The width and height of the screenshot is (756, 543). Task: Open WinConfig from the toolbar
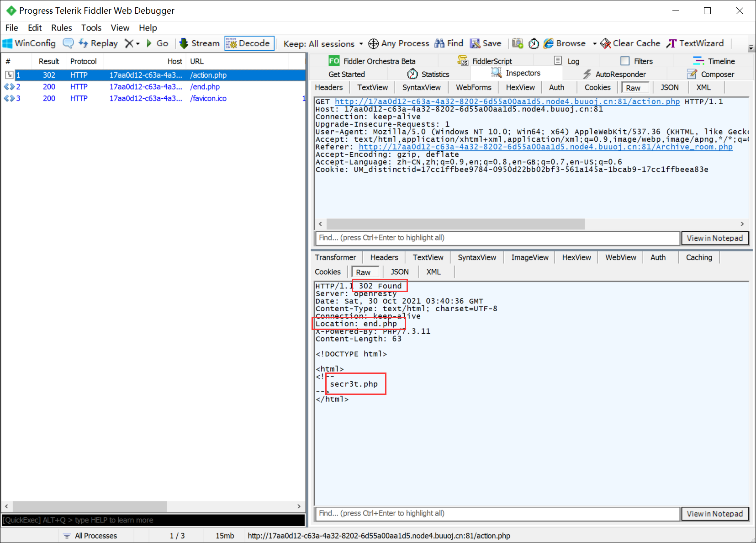(x=29, y=43)
